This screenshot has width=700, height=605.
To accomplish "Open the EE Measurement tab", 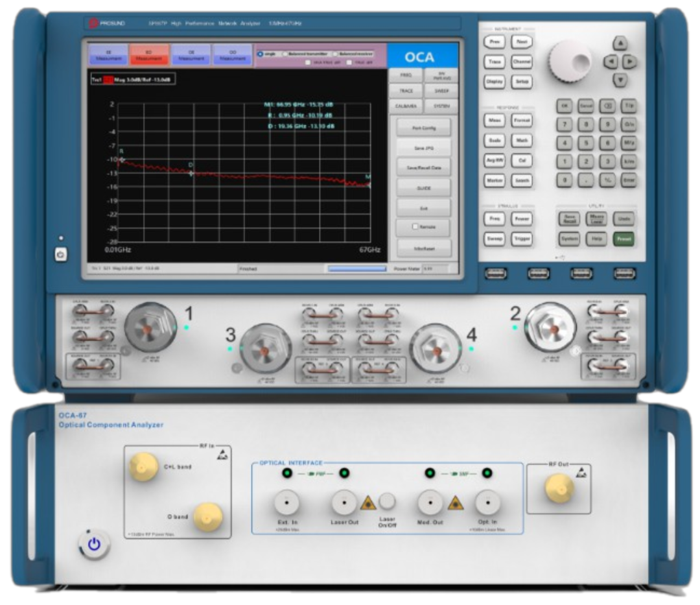I will [x=108, y=55].
